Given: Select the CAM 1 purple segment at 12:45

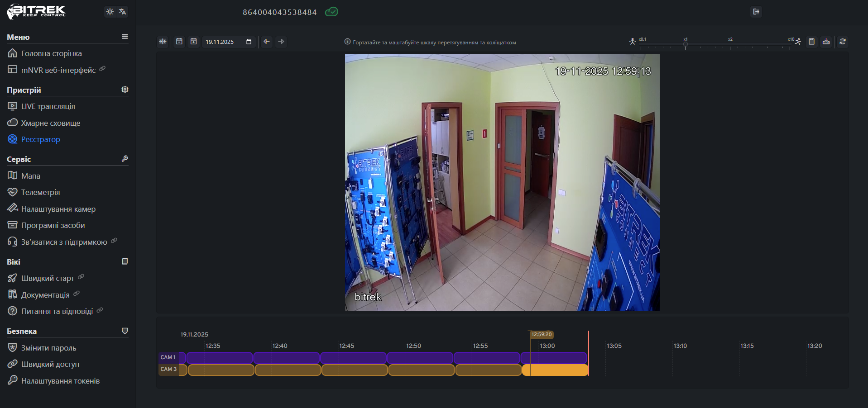Looking at the screenshot, I should 353,358.
